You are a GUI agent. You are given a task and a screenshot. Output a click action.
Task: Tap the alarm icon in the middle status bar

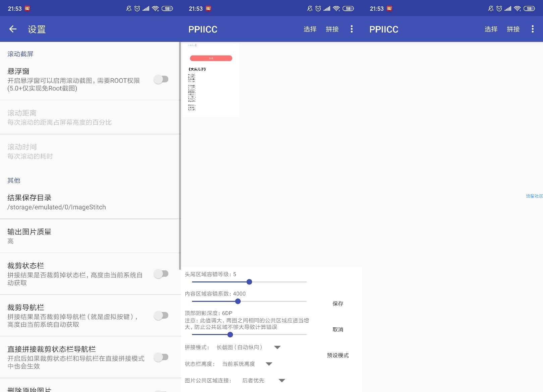pyautogui.click(x=318, y=8)
